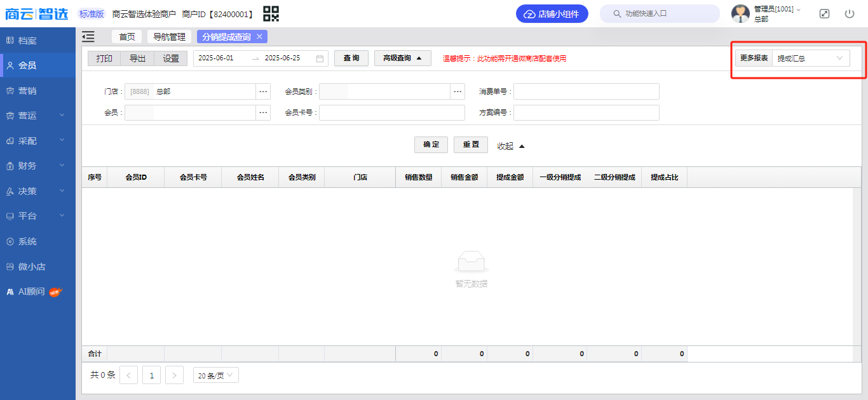Image resolution: width=868 pixels, height=400 pixels.
Task: Collapse the filter panel with 收起
Action: click(511, 146)
